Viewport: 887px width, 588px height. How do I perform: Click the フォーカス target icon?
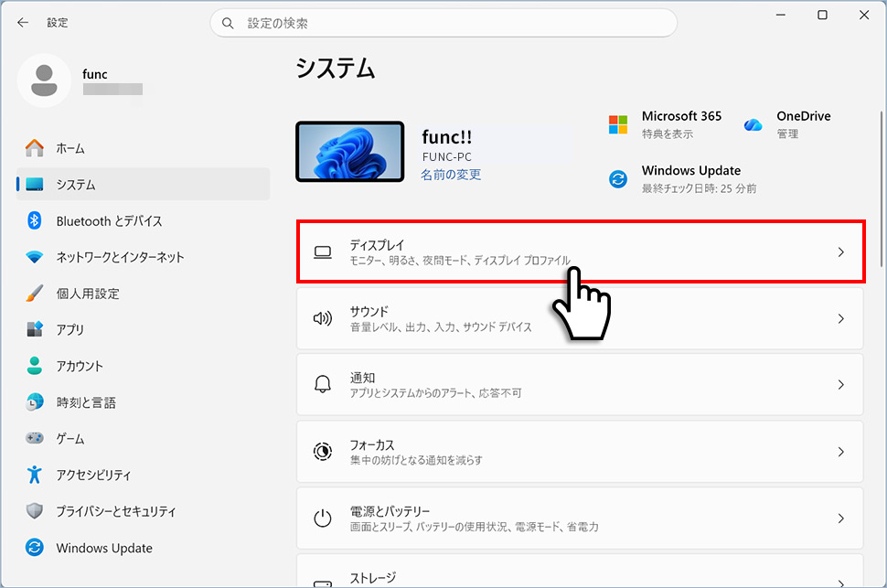(x=323, y=452)
